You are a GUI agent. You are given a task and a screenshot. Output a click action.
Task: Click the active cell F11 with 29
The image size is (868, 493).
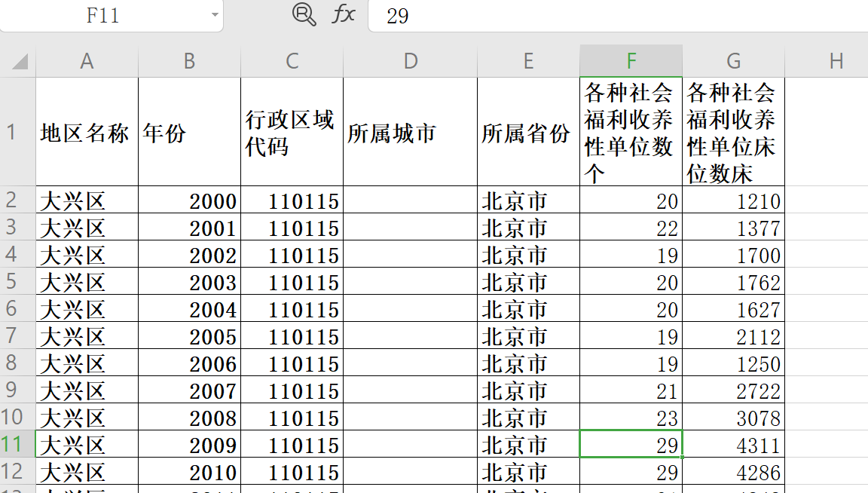click(x=631, y=444)
